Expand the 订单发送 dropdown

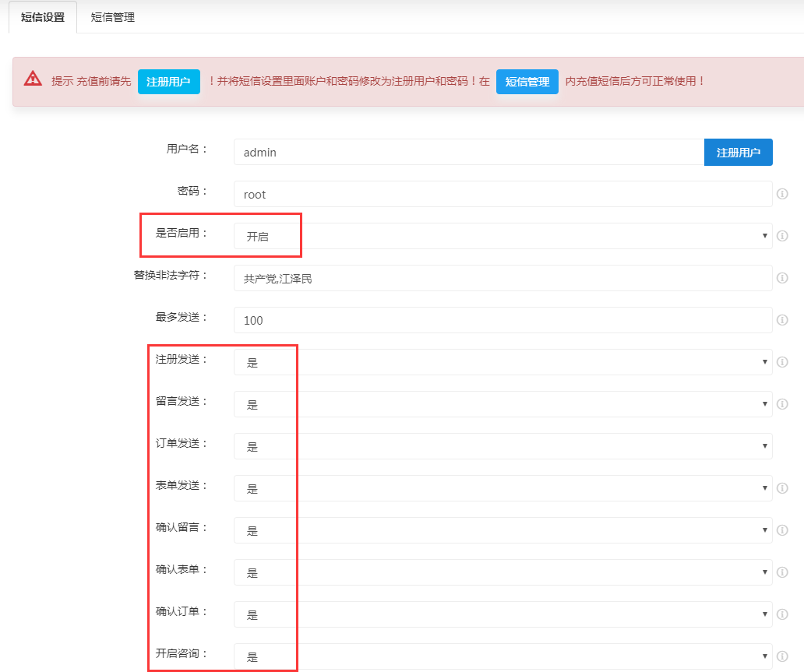(x=503, y=446)
